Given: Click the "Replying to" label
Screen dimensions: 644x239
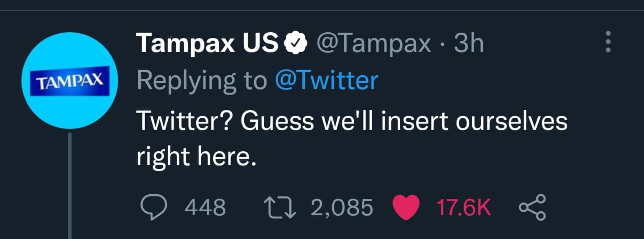Looking at the screenshot, I should click(x=201, y=81).
